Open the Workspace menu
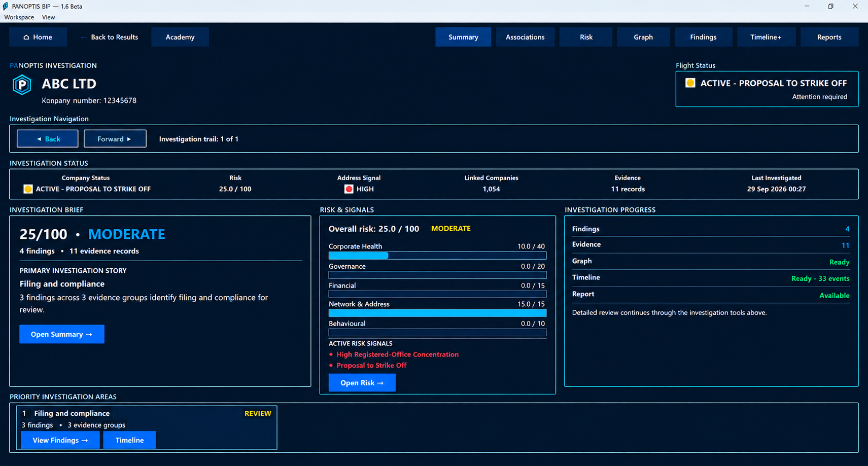Viewport: 868px width, 466px height. [x=19, y=17]
